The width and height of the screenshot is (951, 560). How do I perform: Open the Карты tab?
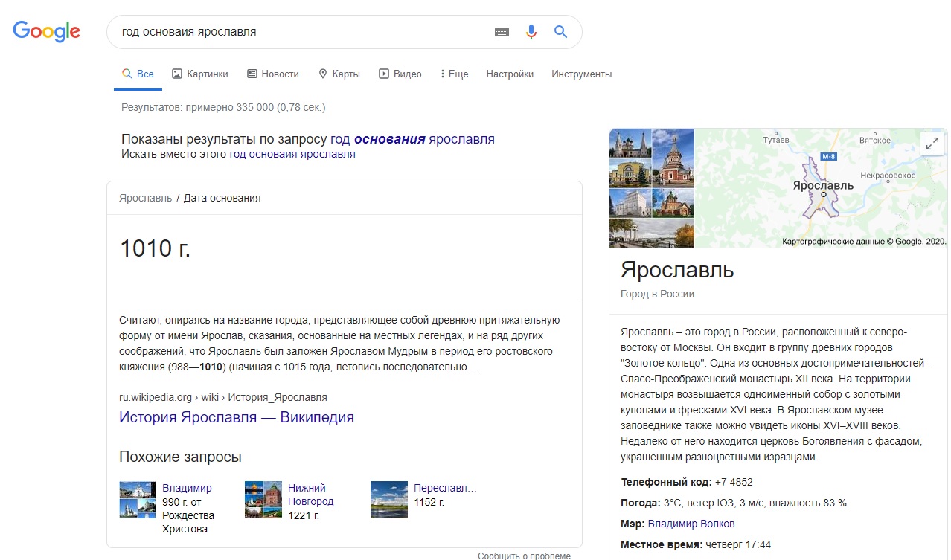[339, 74]
